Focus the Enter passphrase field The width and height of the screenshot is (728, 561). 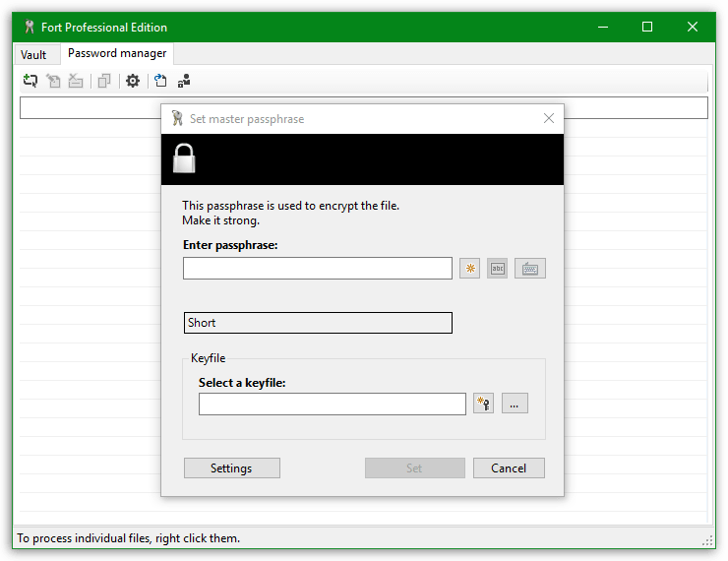click(x=317, y=269)
